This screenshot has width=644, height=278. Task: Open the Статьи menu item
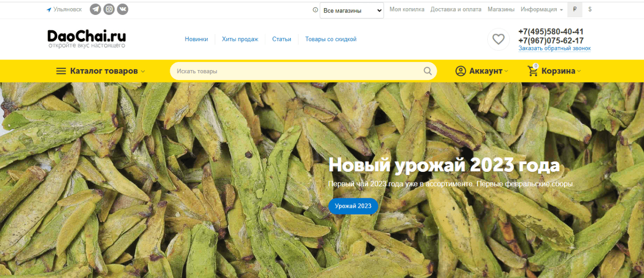click(x=282, y=39)
